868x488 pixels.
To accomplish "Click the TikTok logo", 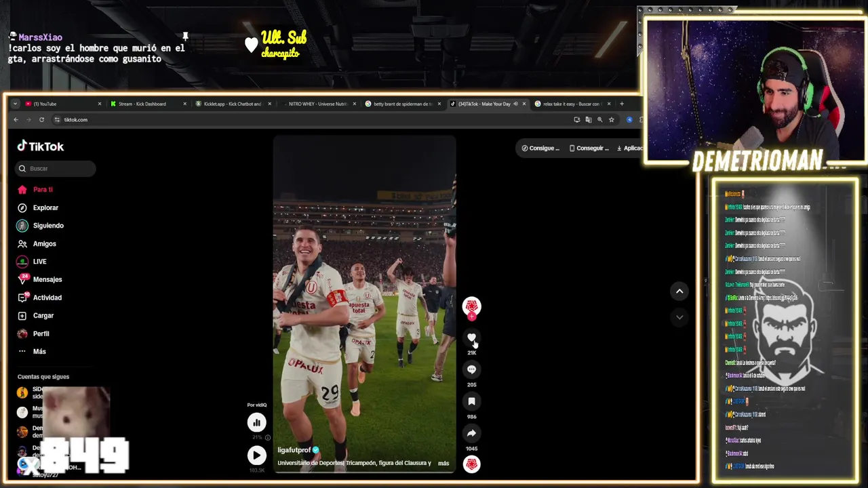I will 41,146.
